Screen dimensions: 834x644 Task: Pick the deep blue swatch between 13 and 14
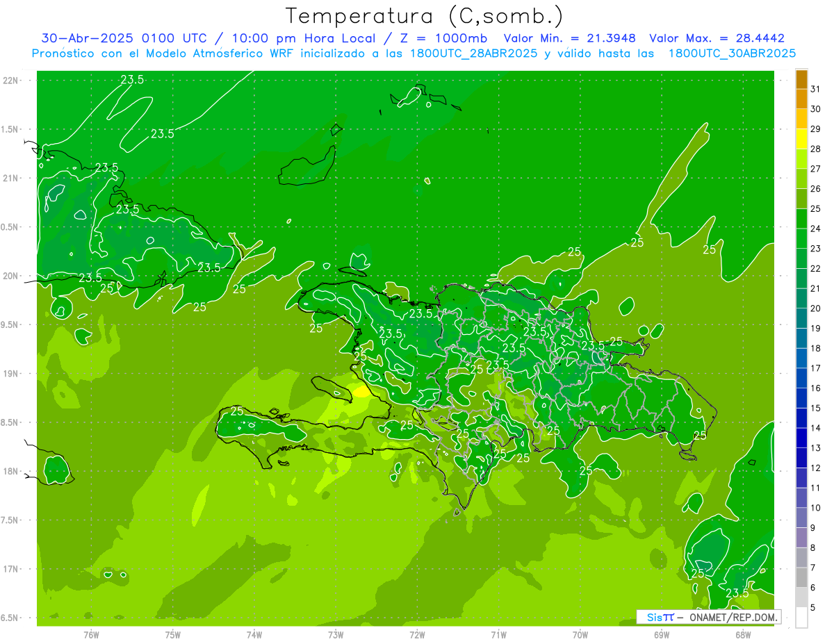pos(801,438)
